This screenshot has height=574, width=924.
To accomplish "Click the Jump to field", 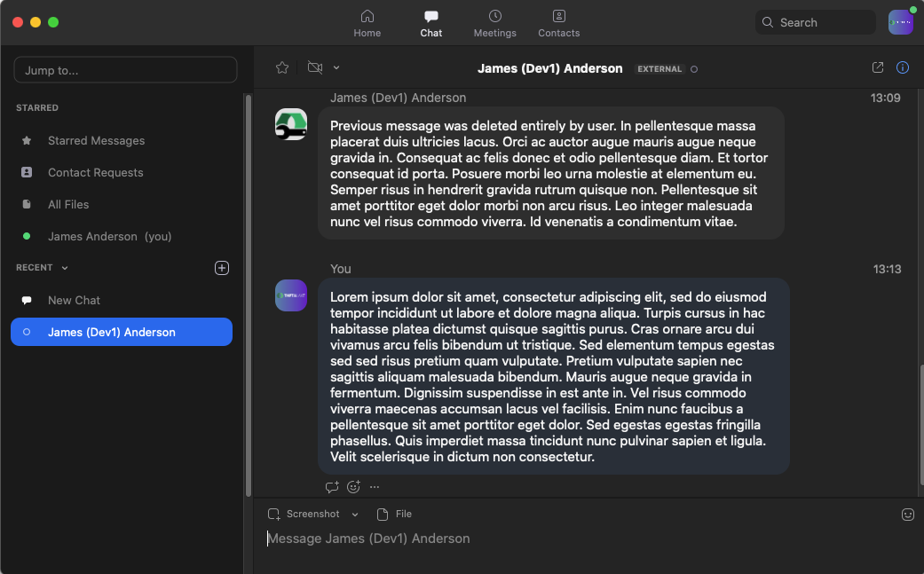I will click(x=125, y=70).
